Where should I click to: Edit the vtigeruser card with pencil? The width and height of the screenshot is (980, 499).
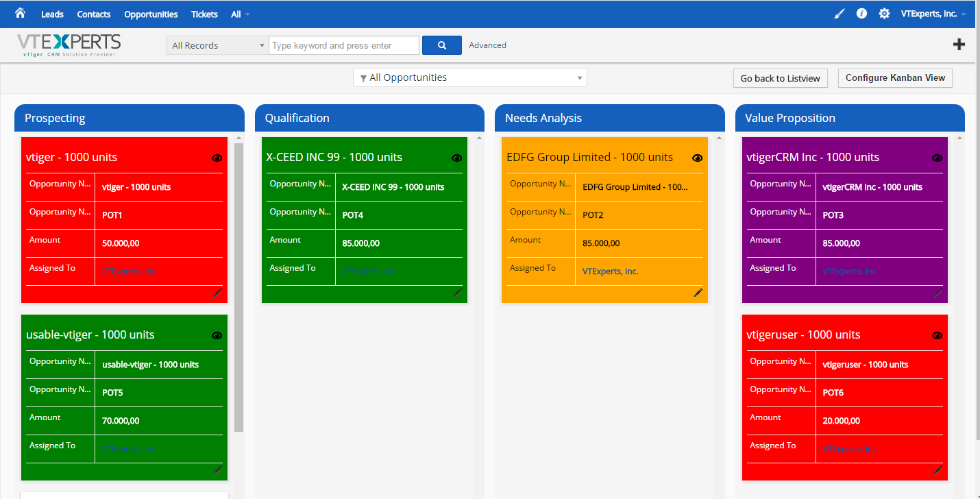(938, 470)
